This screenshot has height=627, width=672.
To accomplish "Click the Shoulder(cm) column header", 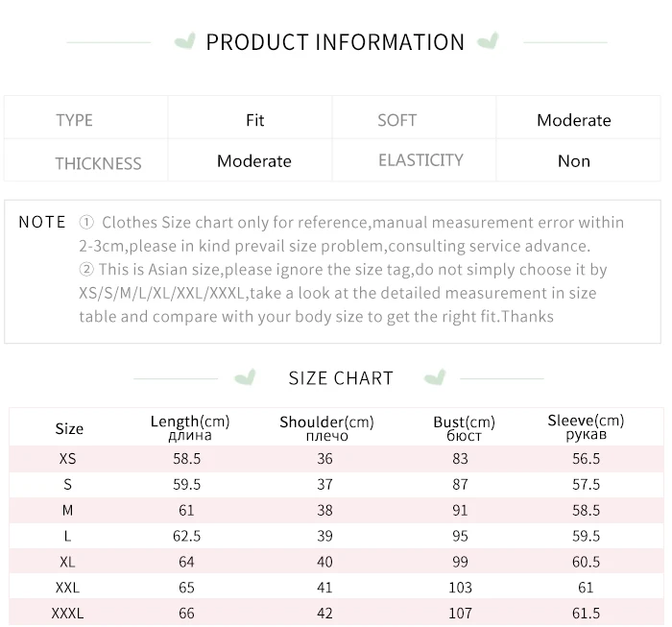I will (x=326, y=428).
